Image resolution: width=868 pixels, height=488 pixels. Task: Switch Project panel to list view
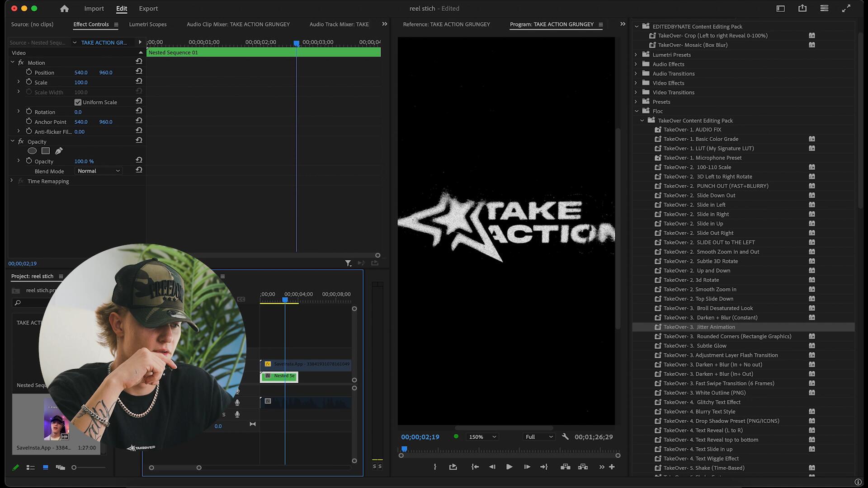[x=31, y=468]
